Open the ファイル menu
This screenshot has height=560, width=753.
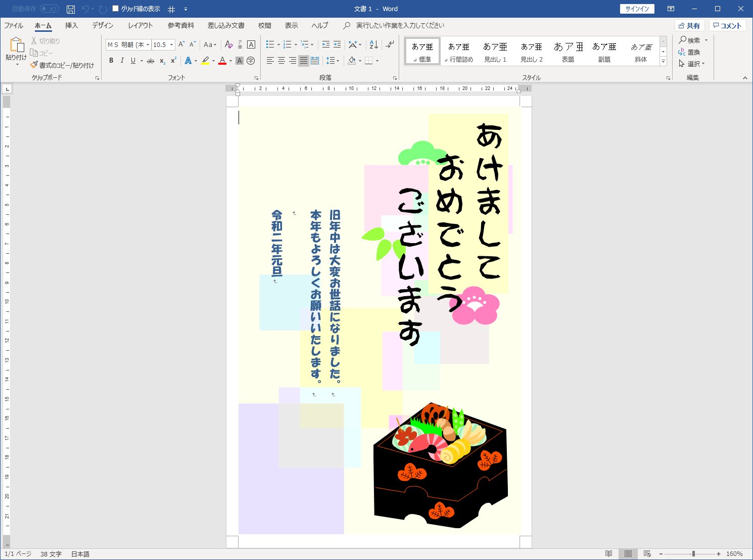13,25
